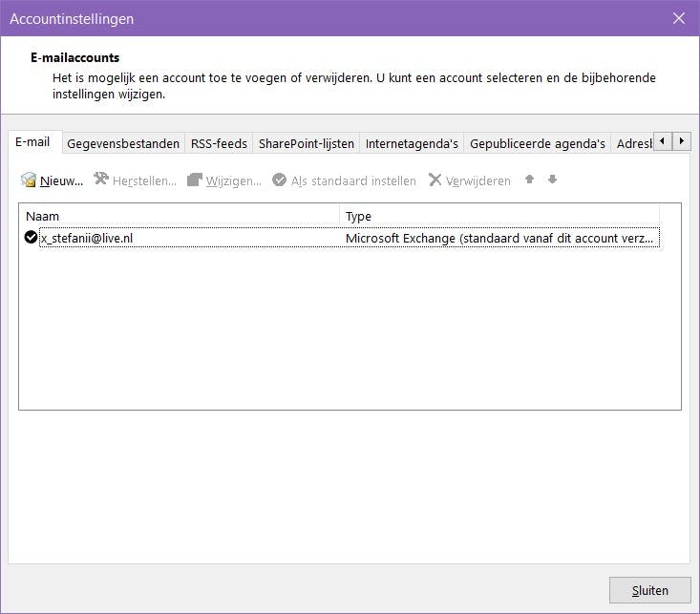Switch to the SharePoint-lijsten tab
The width and height of the screenshot is (700, 614).
(307, 144)
